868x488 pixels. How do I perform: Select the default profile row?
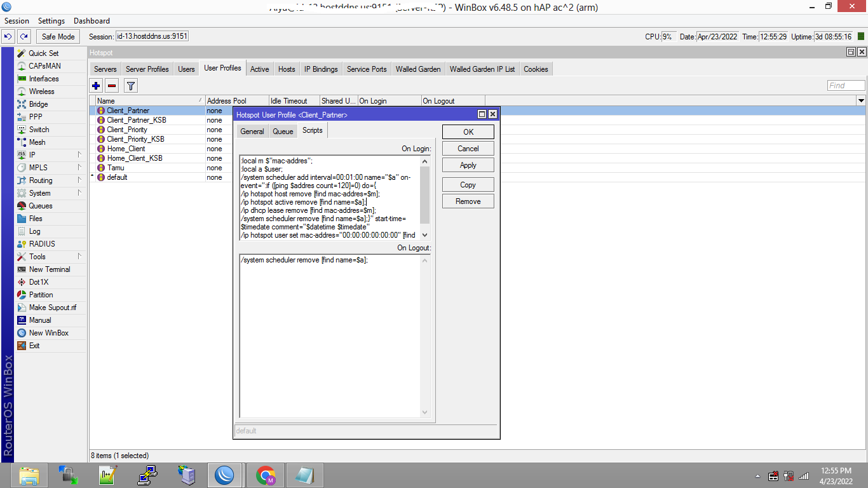coord(117,177)
